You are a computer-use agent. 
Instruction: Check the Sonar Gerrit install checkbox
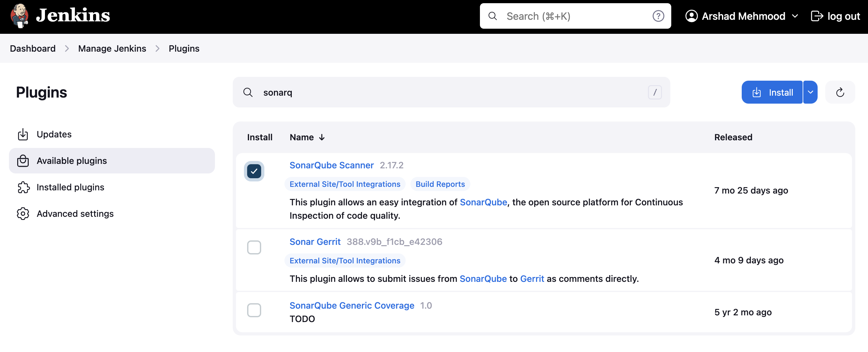(254, 247)
